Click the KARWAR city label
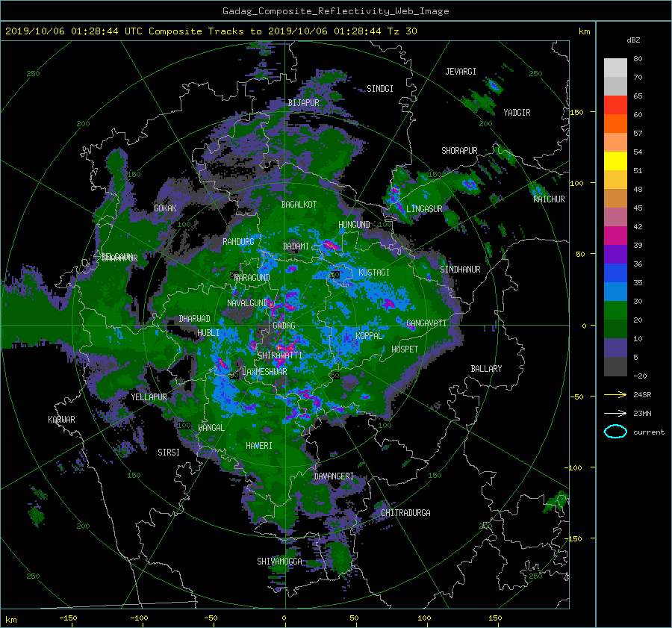 tap(61, 420)
